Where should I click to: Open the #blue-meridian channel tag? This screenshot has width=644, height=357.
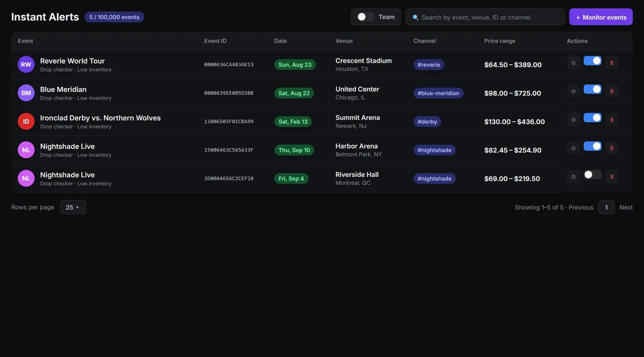pyautogui.click(x=438, y=93)
